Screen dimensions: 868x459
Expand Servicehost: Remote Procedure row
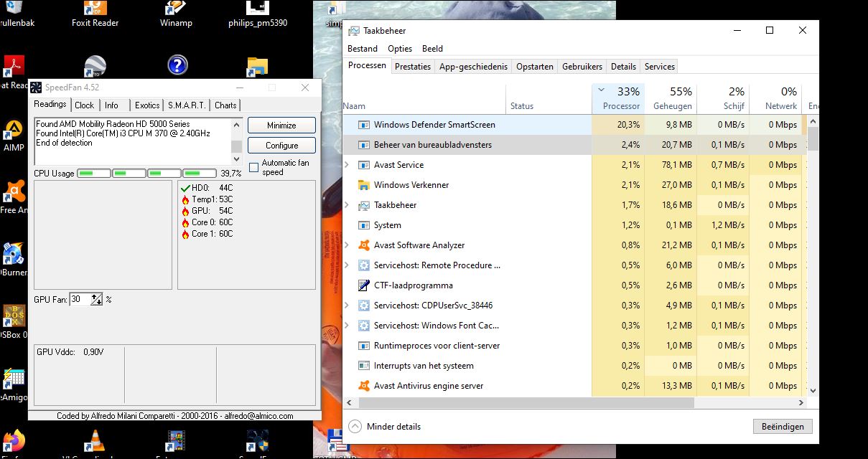coord(348,265)
